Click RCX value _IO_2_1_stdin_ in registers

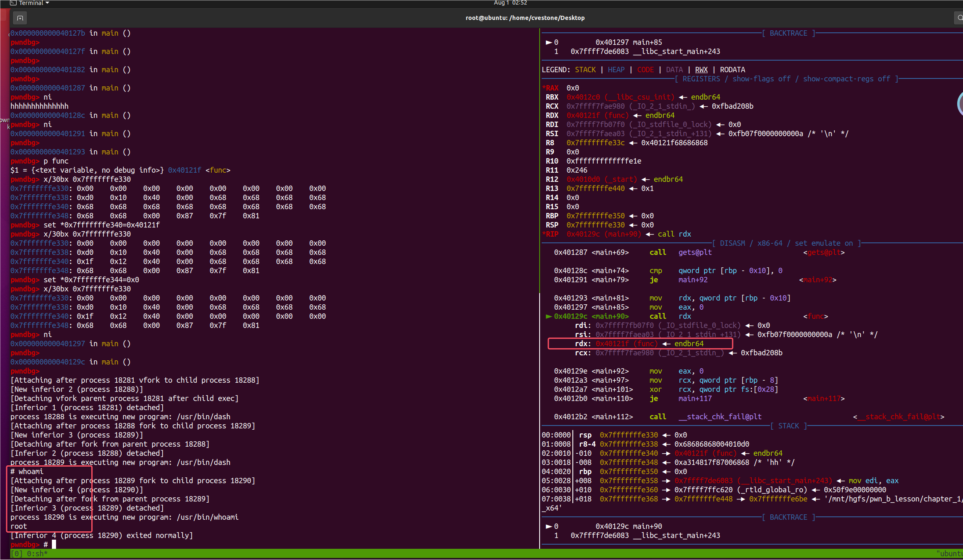click(x=631, y=106)
